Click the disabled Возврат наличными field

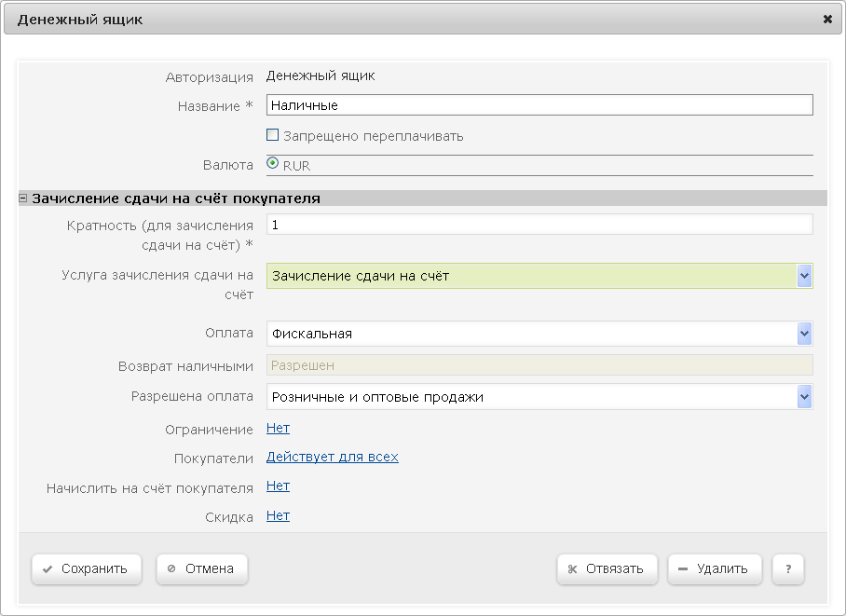tap(539, 365)
